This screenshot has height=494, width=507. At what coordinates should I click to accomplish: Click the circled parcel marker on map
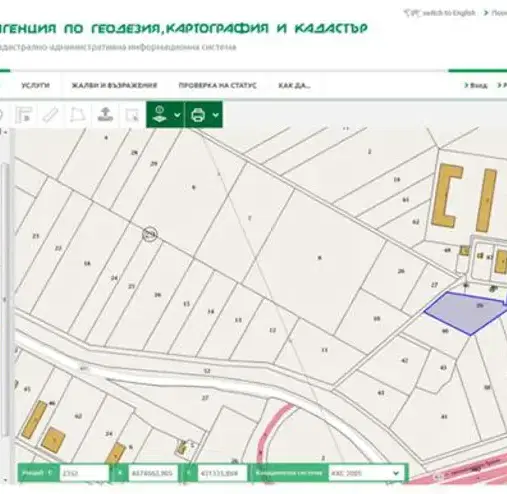click(150, 234)
